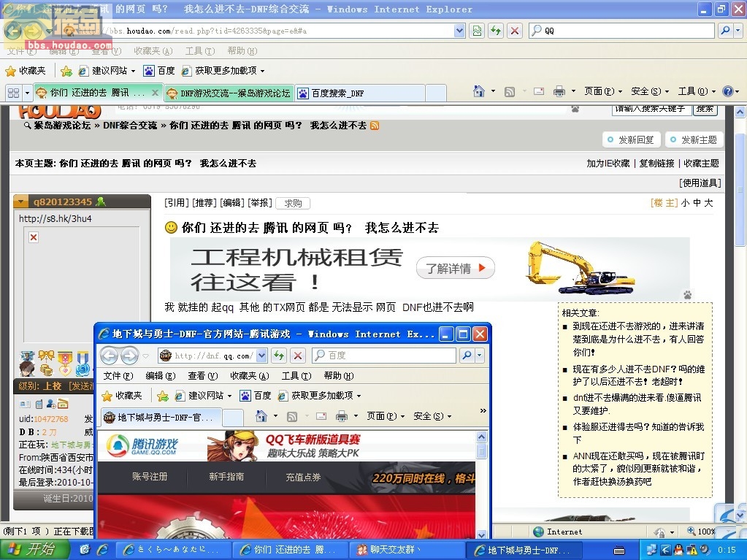
Task: Click 充值点券 nav link in DNF popup page
Action: 303,477
